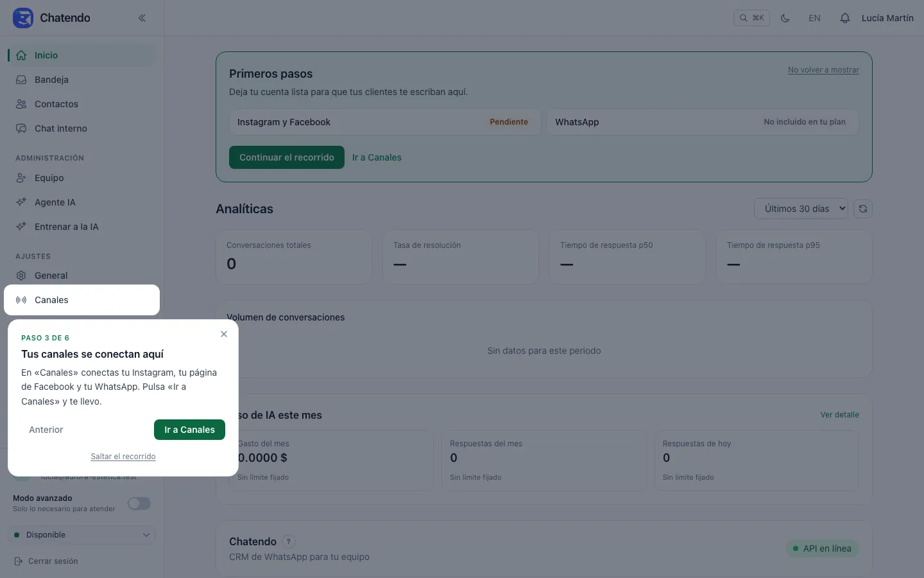Open the search shortcut box
The width and height of the screenshot is (924, 578).
[751, 18]
